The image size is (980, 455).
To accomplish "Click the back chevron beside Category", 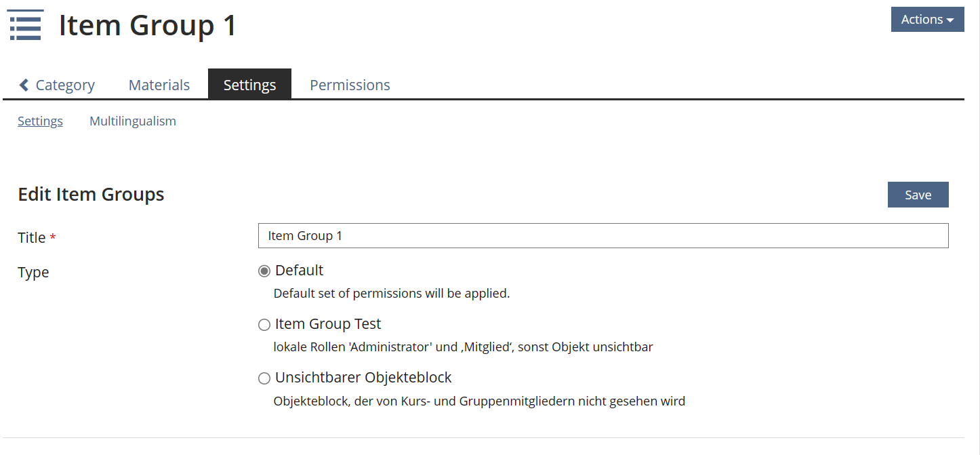I will [x=24, y=85].
